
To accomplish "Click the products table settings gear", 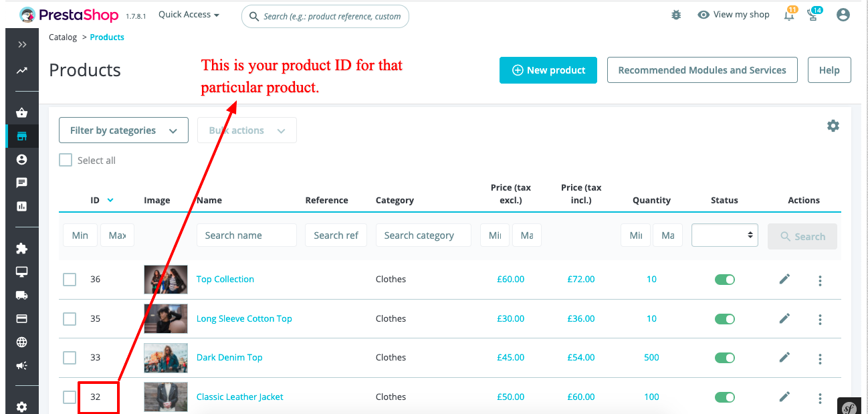I will point(833,126).
